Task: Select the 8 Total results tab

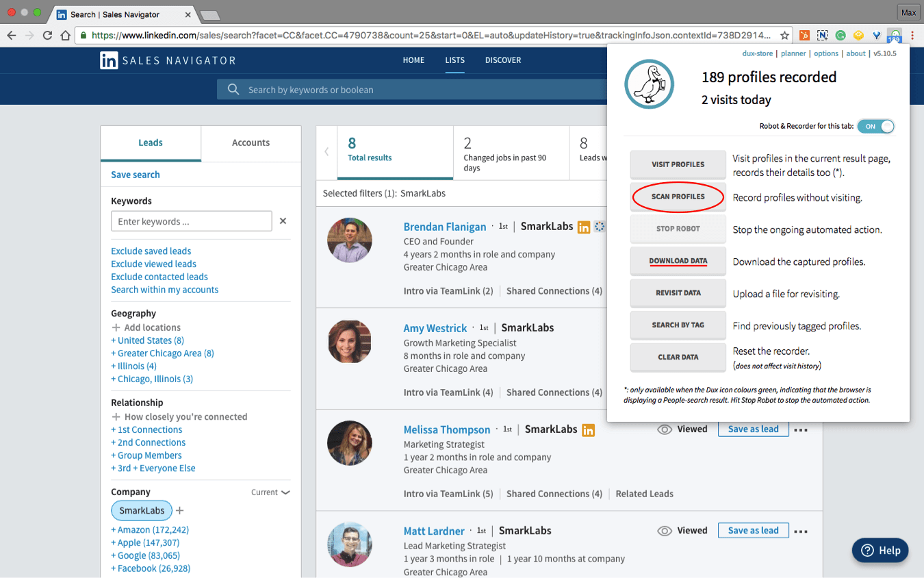Action: coord(395,152)
